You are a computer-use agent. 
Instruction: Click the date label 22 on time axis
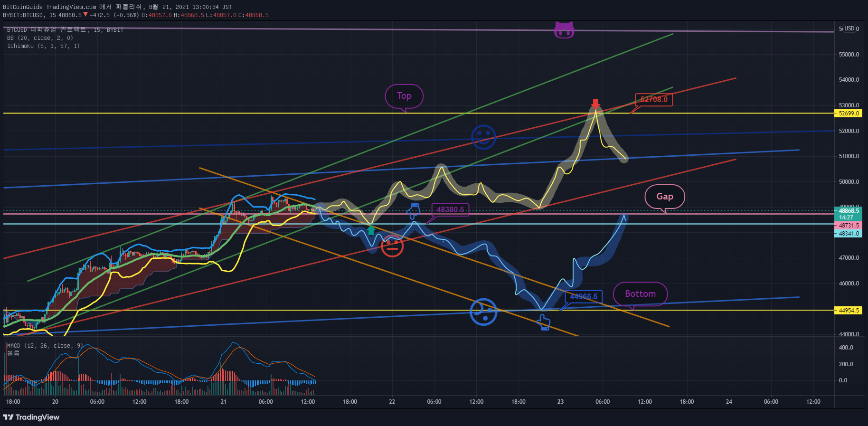[x=392, y=402]
